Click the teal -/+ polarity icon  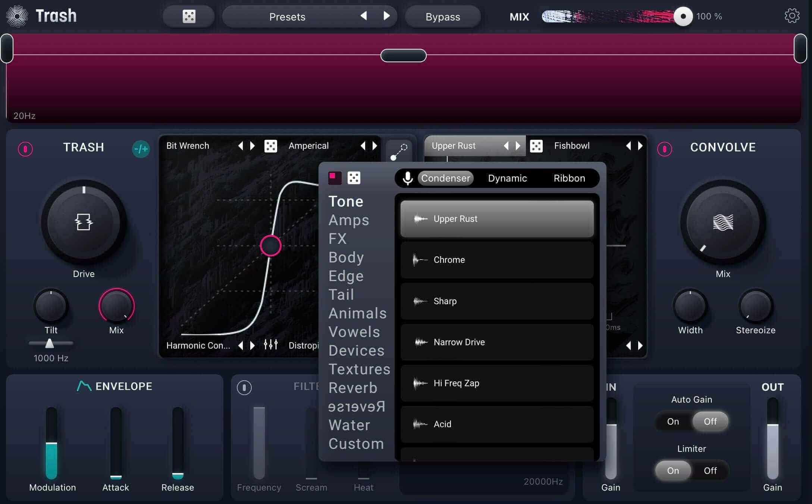[141, 149]
